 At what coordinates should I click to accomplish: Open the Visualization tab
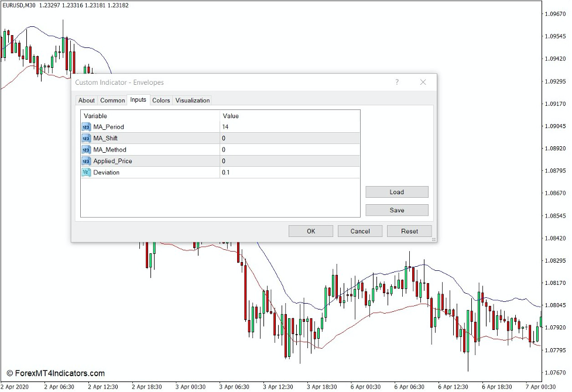tap(193, 100)
